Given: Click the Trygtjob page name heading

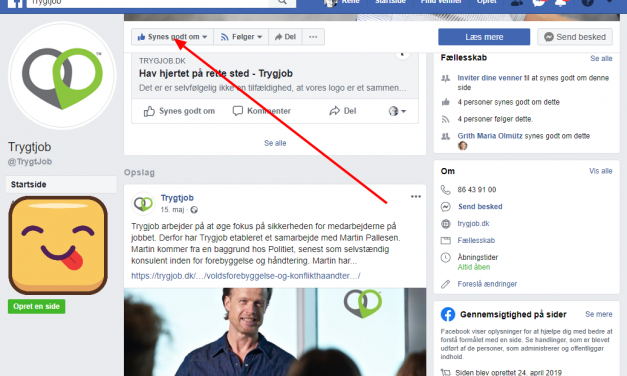Looking at the screenshot, I should point(30,147).
